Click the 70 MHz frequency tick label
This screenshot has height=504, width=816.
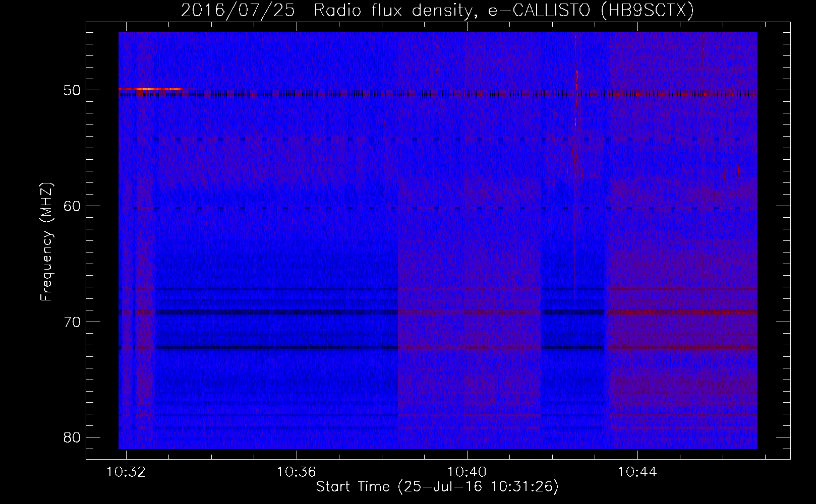coord(72,322)
